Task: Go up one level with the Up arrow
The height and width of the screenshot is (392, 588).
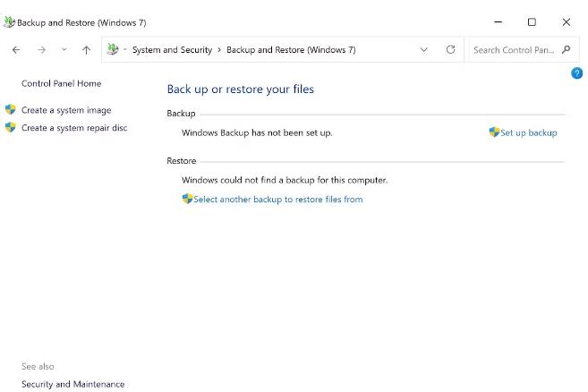Action: click(x=86, y=50)
